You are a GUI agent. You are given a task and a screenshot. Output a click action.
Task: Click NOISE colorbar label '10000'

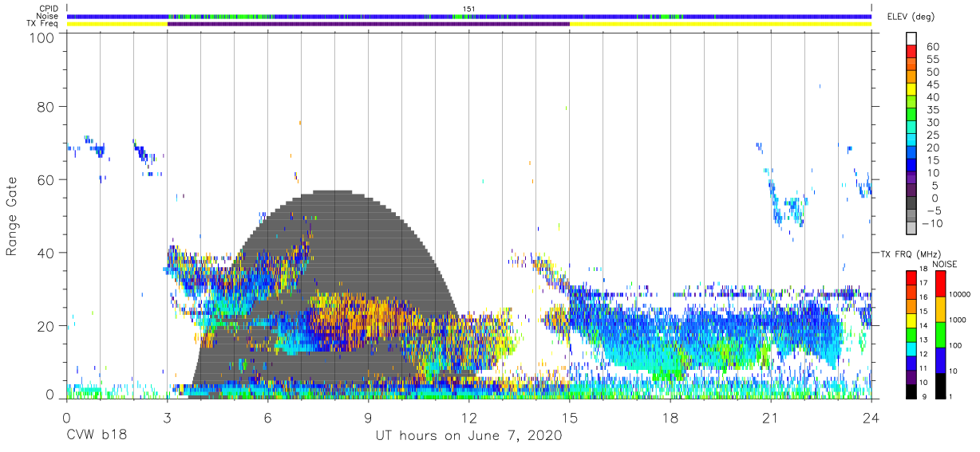(x=960, y=295)
